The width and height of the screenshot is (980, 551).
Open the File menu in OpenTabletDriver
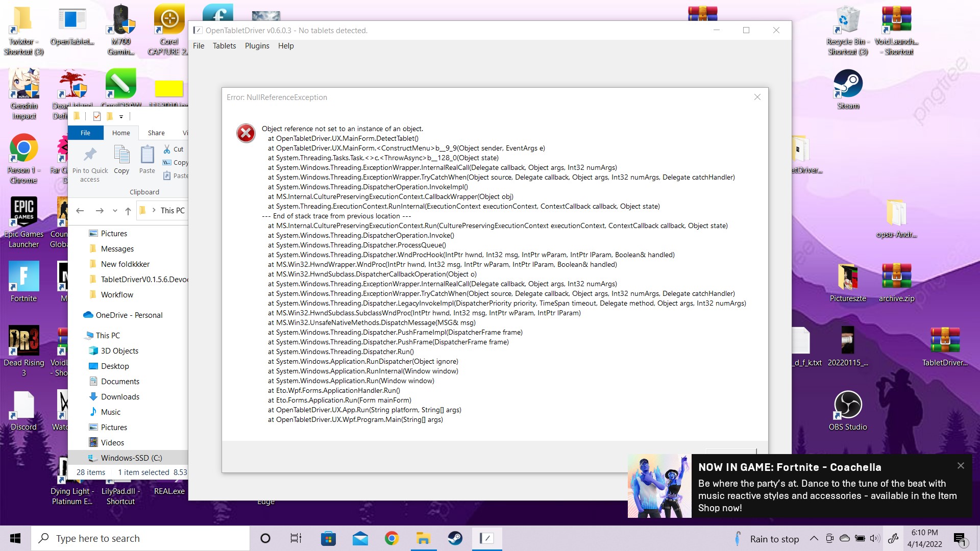[199, 46]
